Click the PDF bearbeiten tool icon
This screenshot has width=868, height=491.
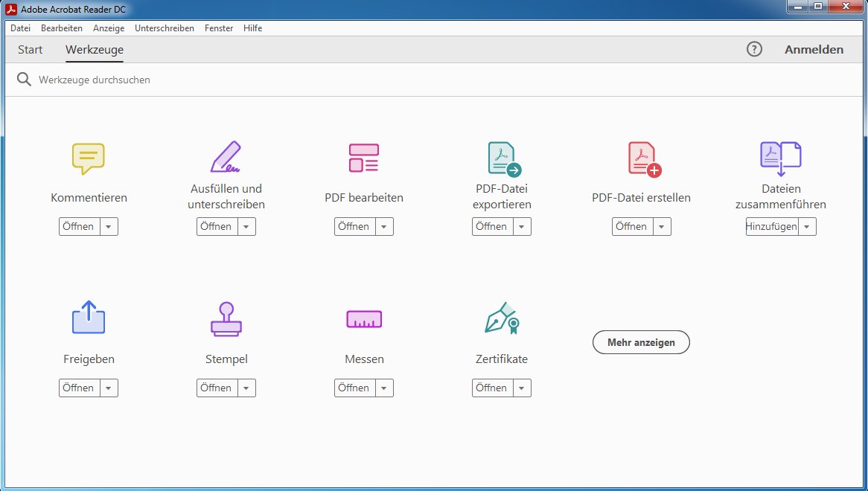click(364, 158)
